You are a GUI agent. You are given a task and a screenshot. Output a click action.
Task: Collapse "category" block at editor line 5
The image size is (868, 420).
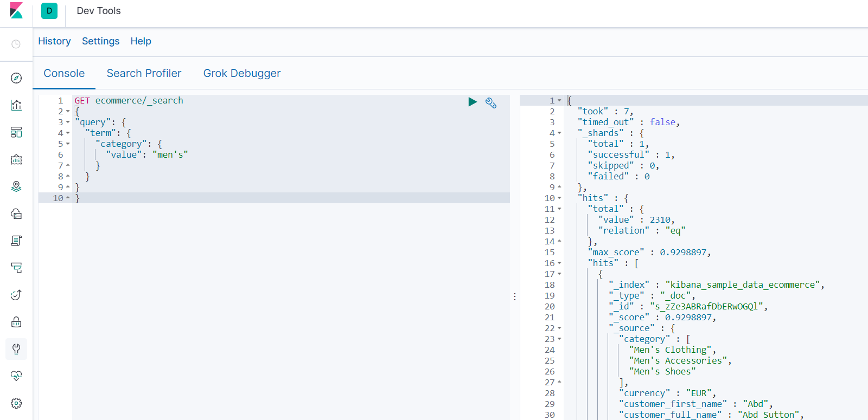pyautogui.click(x=68, y=144)
